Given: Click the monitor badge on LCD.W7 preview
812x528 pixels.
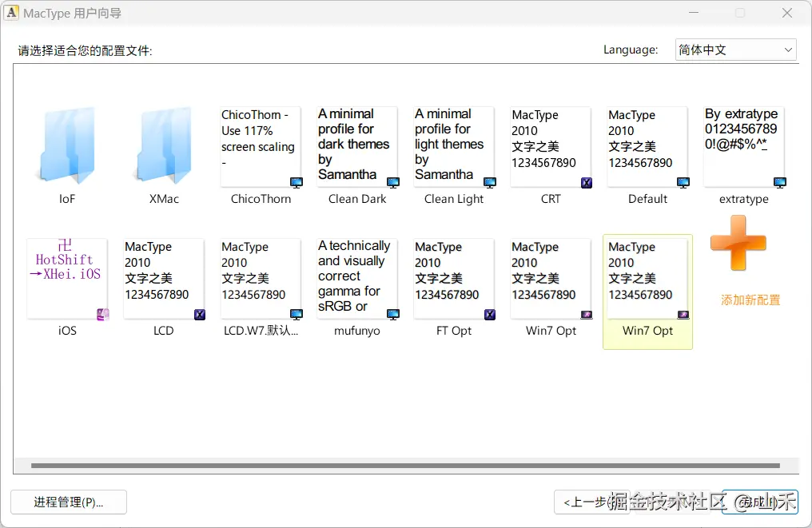Looking at the screenshot, I should (x=297, y=314).
